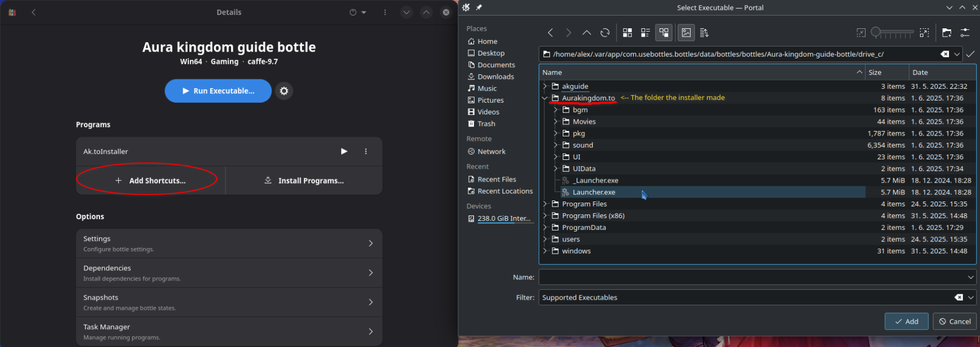Open the Task Manager row
This screenshot has height=347, width=980.
tap(229, 331)
